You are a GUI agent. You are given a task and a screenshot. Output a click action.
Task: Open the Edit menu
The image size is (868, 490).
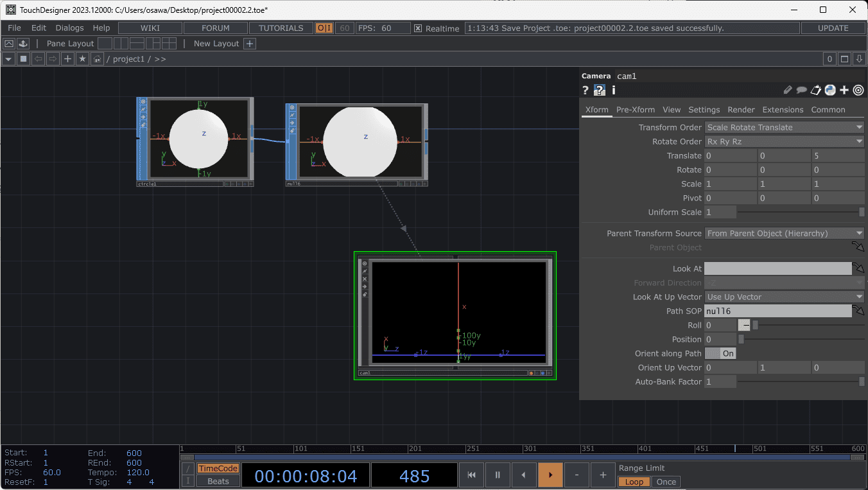click(x=39, y=28)
